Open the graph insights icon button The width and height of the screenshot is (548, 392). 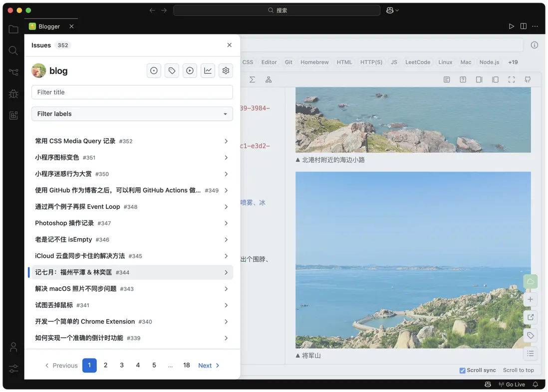click(208, 71)
